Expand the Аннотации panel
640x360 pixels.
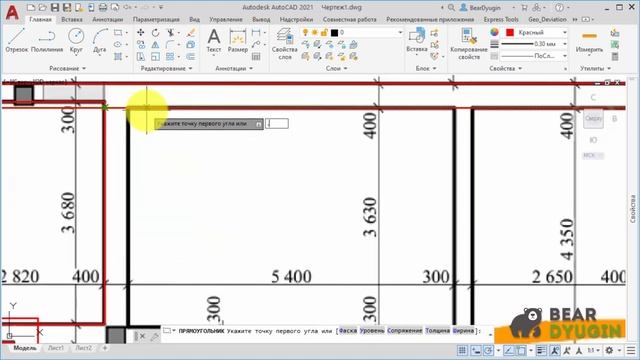pos(234,68)
